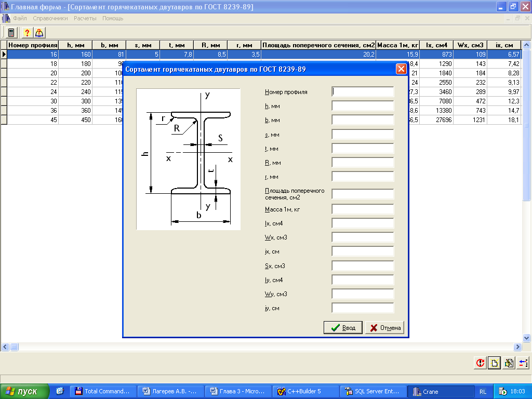
Task: Click the b, мм input field
Action: coord(363,120)
